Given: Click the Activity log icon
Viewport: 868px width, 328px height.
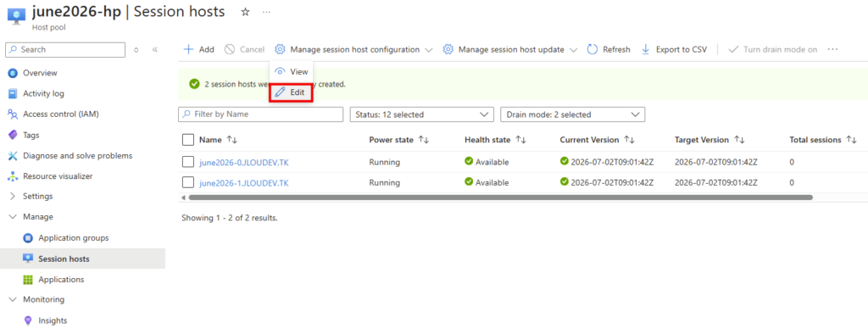Looking at the screenshot, I should pos(13,93).
